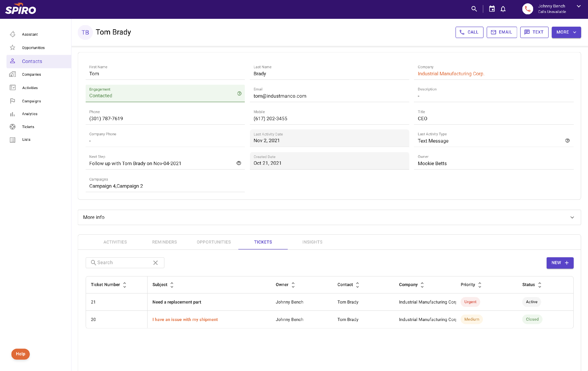The image size is (588, 371).
Task: Switch to the ACTIVITIES tab
Action: 115,242
